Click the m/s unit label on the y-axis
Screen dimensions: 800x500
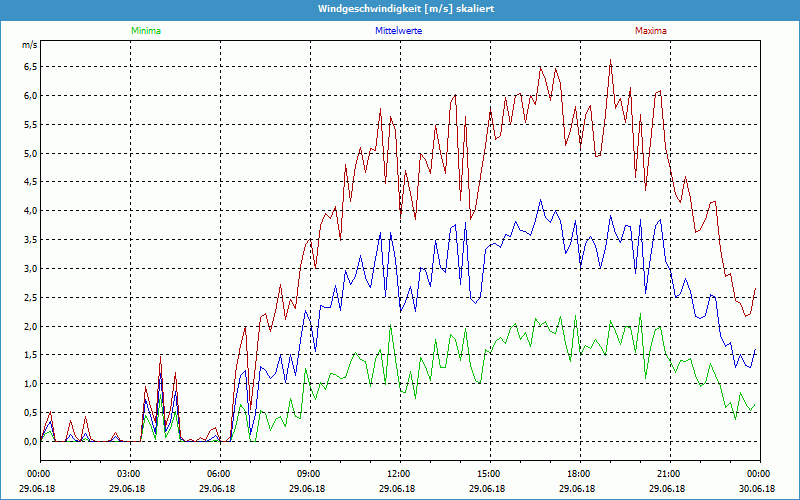pos(28,45)
